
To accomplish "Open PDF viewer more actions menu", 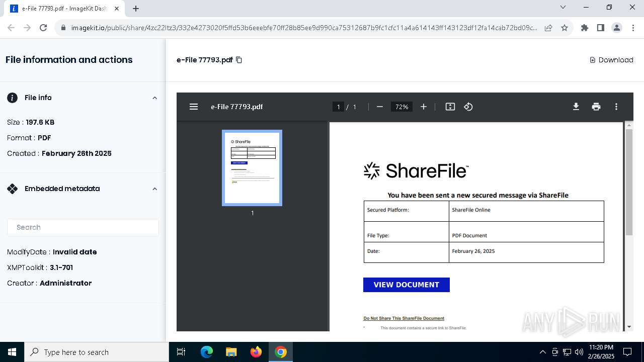I will 616,107.
